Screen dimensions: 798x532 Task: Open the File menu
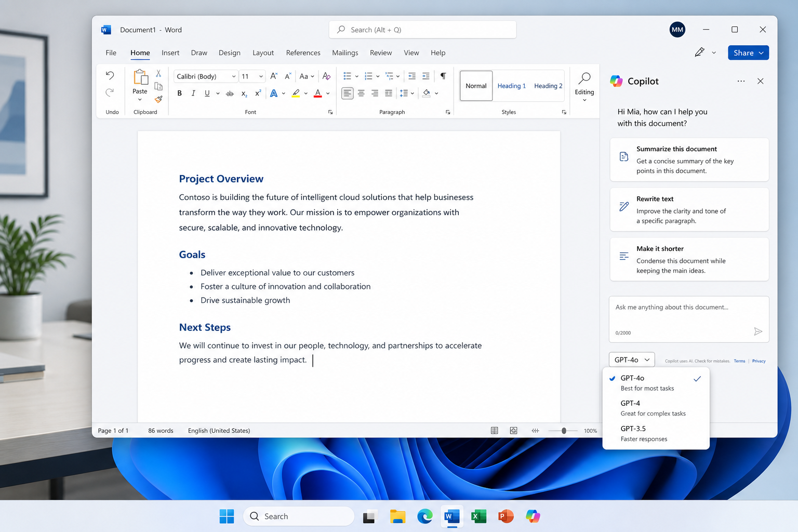coord(111,53)
